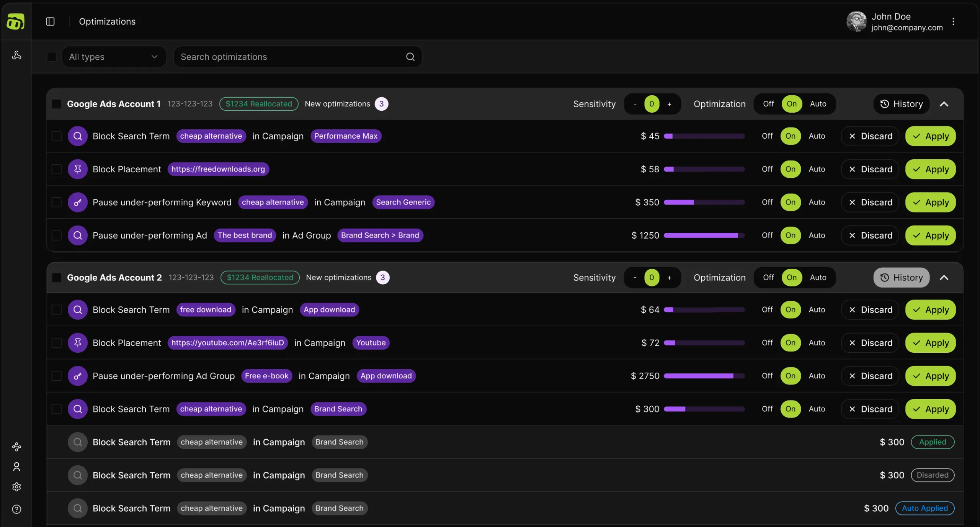Open the three-dot menu beside John Doe
The height and width of the screenshot is (527, 980).
click(953, 21)
